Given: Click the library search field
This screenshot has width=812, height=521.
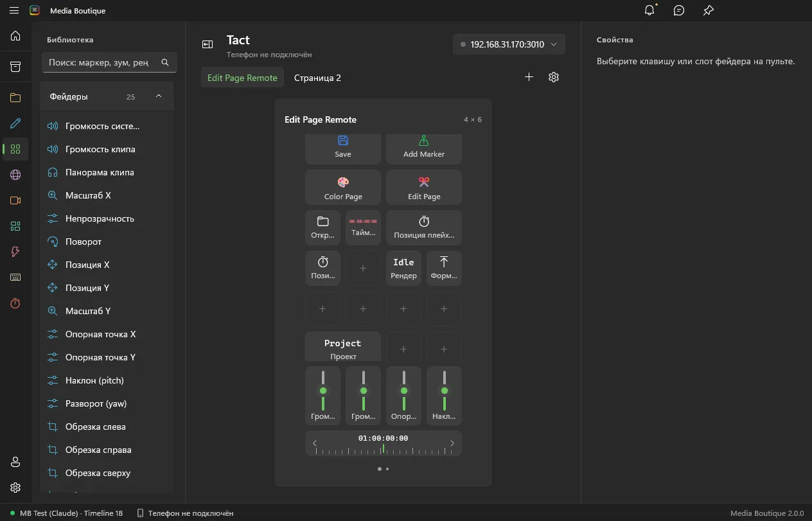Looking at the screenshot, I should [109, 62].
